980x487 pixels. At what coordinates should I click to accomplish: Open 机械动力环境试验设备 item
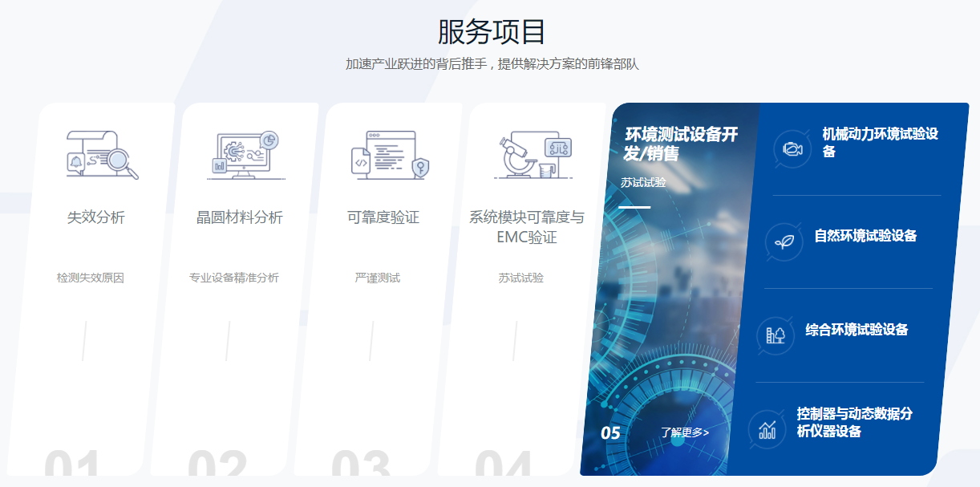tap(880, 142)
